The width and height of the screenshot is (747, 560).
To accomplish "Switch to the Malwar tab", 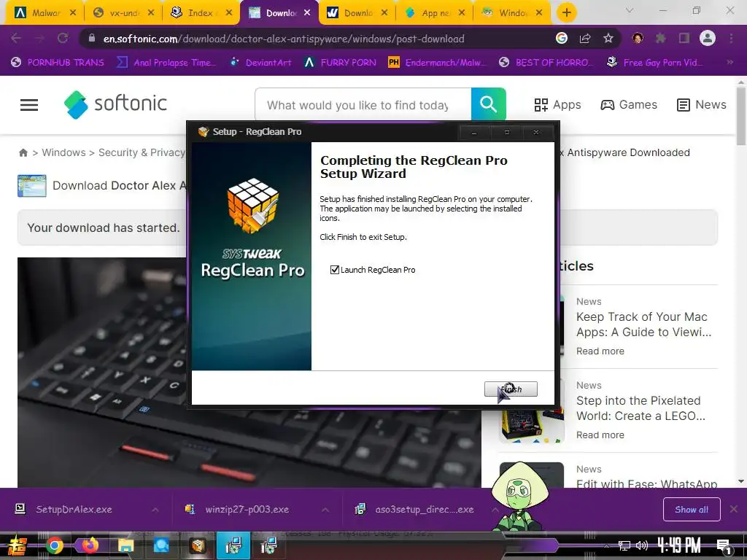I will (x=44, y=13).
